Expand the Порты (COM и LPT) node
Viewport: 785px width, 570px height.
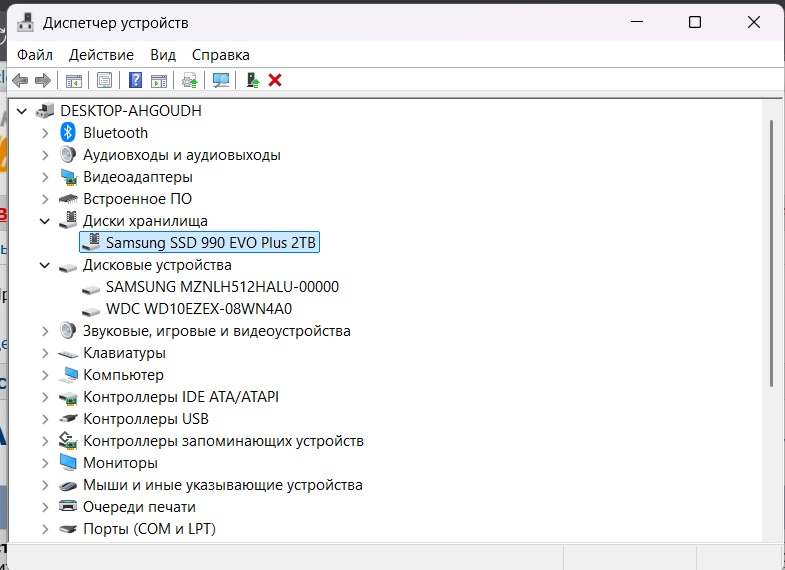(x=45, y=529)
